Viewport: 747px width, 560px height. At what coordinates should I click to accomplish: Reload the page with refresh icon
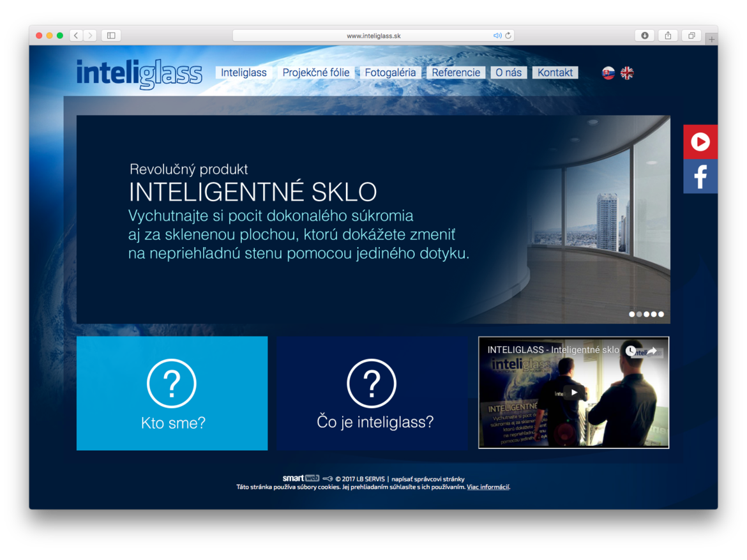click(x=508, y=35)
